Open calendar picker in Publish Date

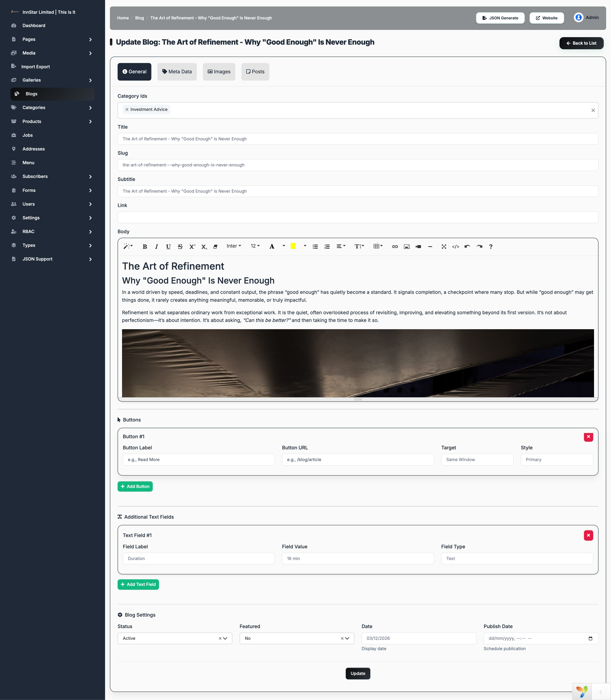(x=591, y=638)
